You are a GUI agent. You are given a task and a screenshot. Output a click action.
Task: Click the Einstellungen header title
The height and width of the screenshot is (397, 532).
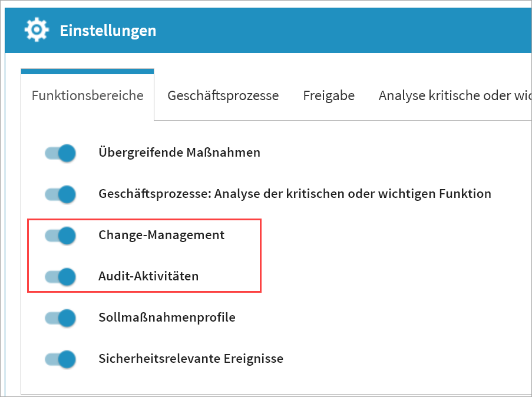[108, 30]
